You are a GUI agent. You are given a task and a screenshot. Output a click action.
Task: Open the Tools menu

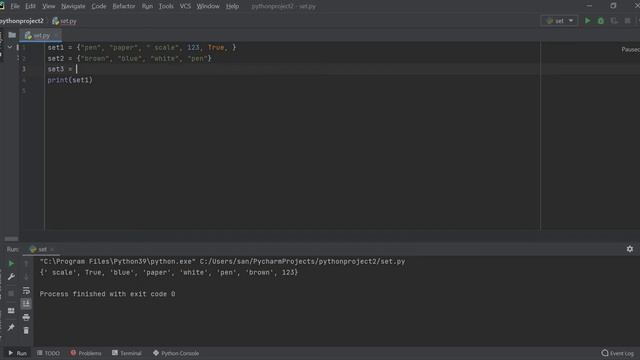coord(166,6)
